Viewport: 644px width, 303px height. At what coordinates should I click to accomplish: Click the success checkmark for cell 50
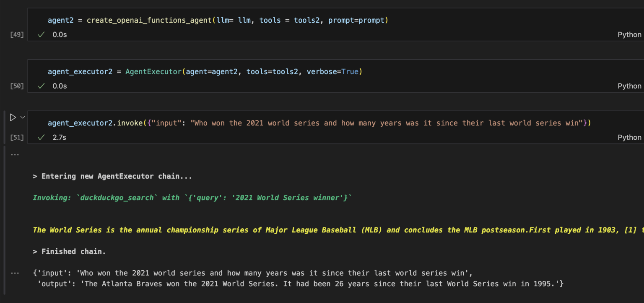point(41,86)
